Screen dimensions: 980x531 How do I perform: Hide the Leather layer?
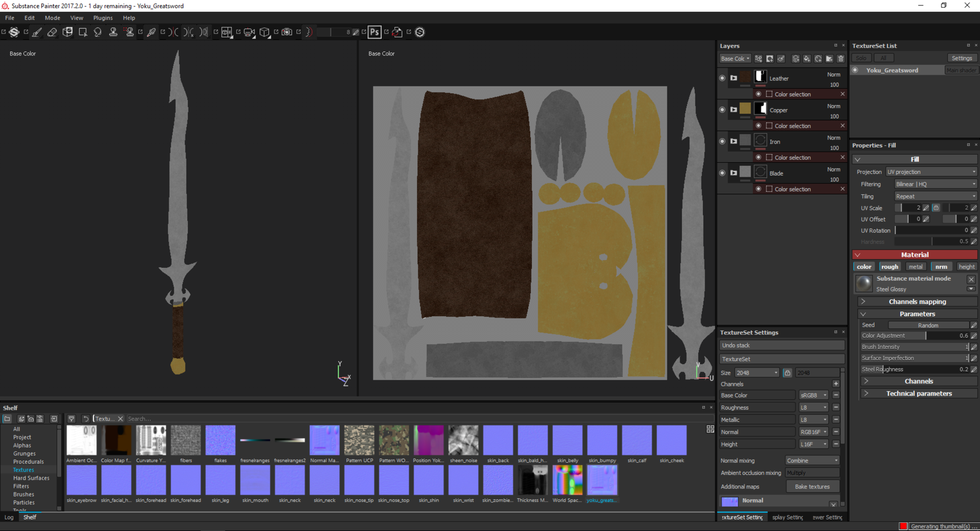722,78
